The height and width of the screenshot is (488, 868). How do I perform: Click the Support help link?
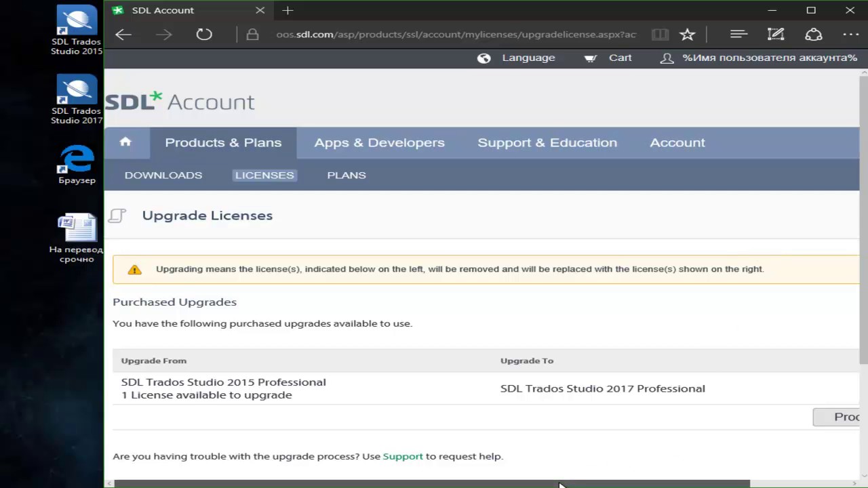coord(403,456)
